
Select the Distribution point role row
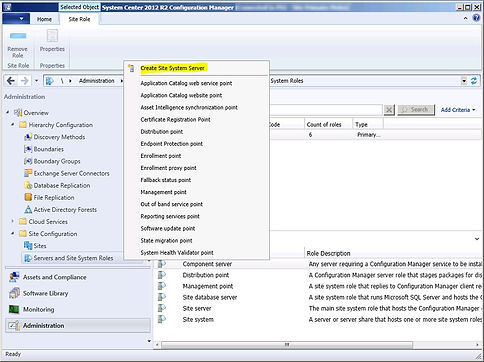tap(318, 275)
